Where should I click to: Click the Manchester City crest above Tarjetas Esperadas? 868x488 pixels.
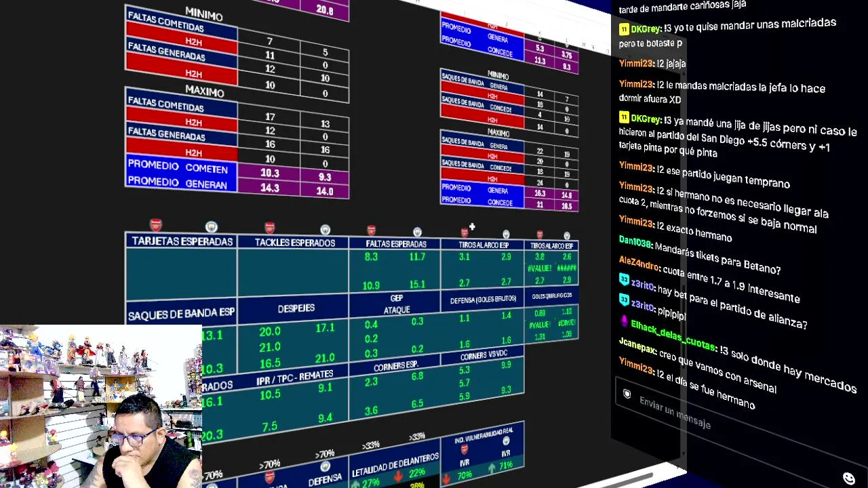pyautogui.click(x=212, y=226)
